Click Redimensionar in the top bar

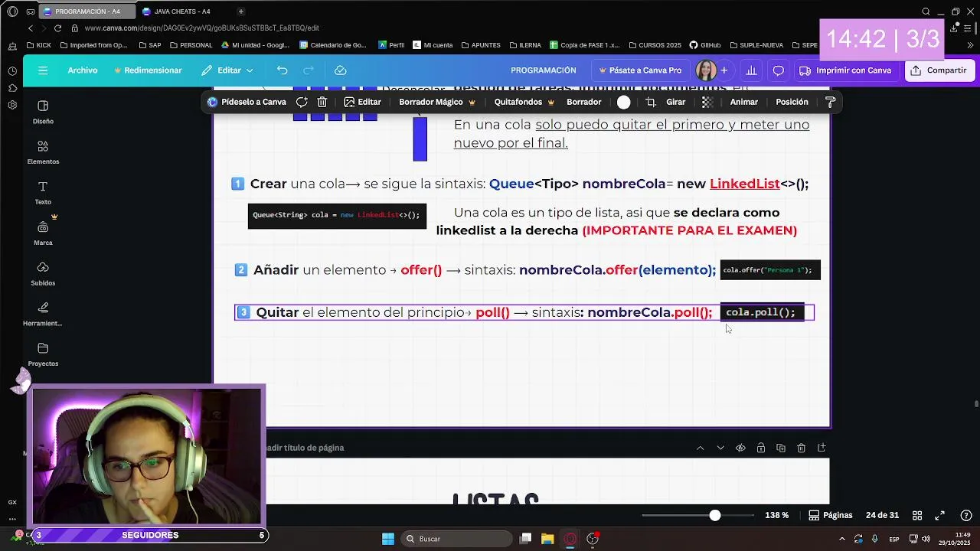(148, 70)
